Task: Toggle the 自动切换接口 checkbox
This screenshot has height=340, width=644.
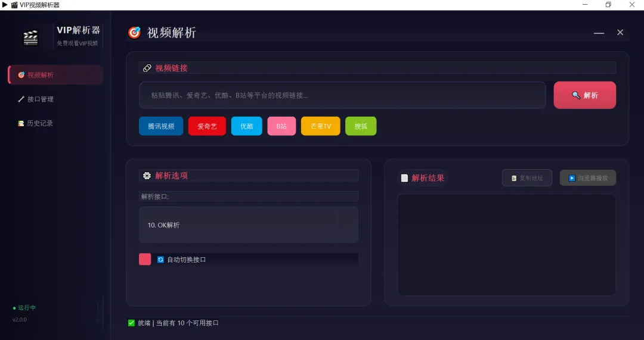Action: (145, 259)
